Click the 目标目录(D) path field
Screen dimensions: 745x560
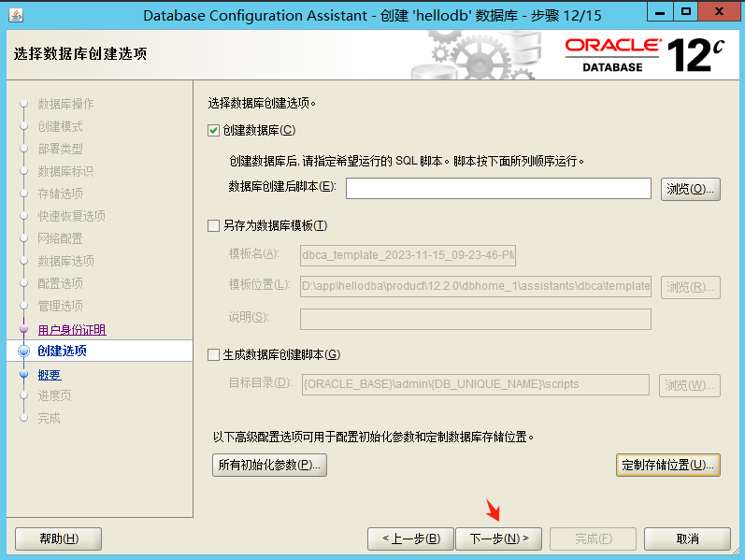click(475, 384)
